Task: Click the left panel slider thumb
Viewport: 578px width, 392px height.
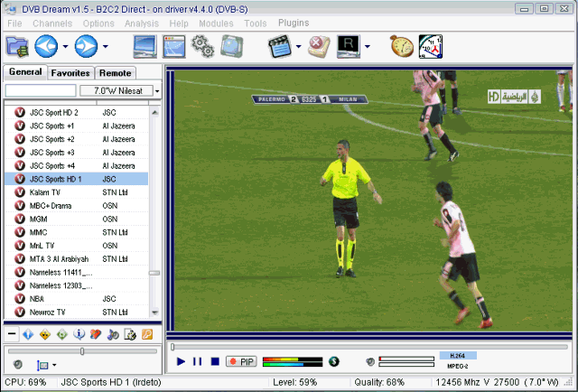Action: tap(82, 351)
